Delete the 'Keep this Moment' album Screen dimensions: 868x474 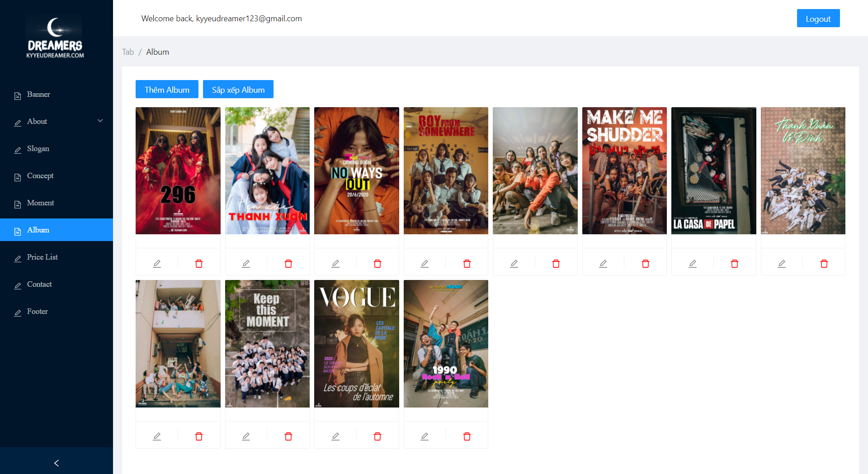(288, 436)
